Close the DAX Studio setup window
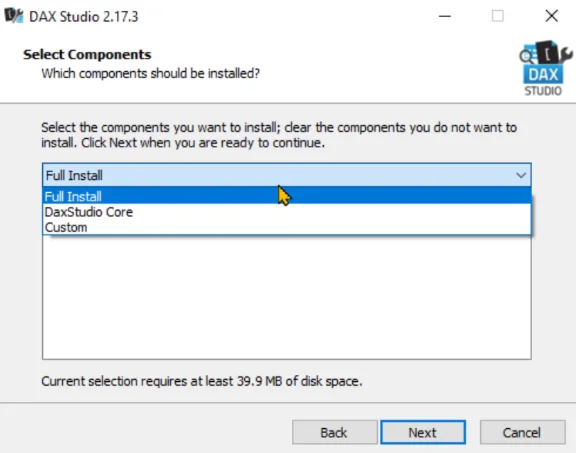 tap(551, 16)
